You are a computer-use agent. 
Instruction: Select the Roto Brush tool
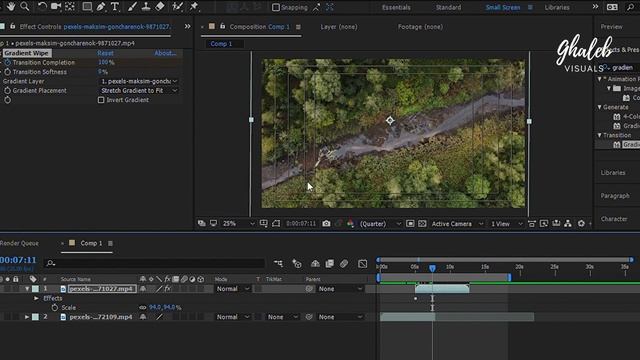(178, 6)
